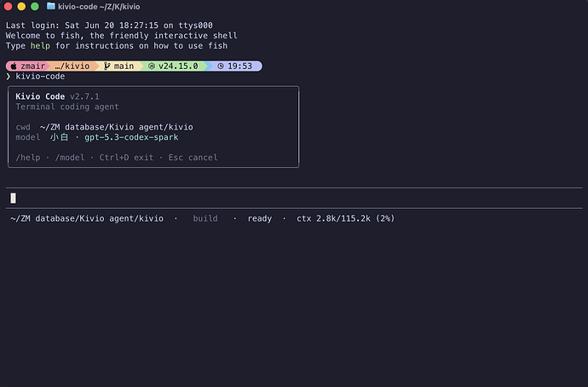The width and height of the screenshot is (588, 387).
Task: Click the green prompt chevron arrow
Action: 9,77
